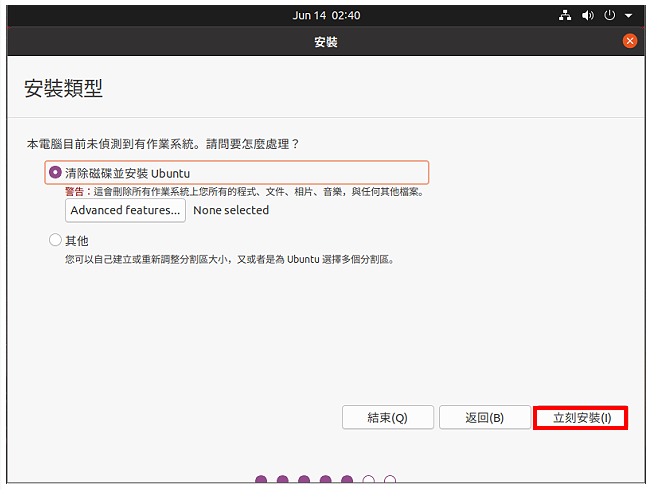
Task: Click the 結束(Q) quit button
Action: 388,417
